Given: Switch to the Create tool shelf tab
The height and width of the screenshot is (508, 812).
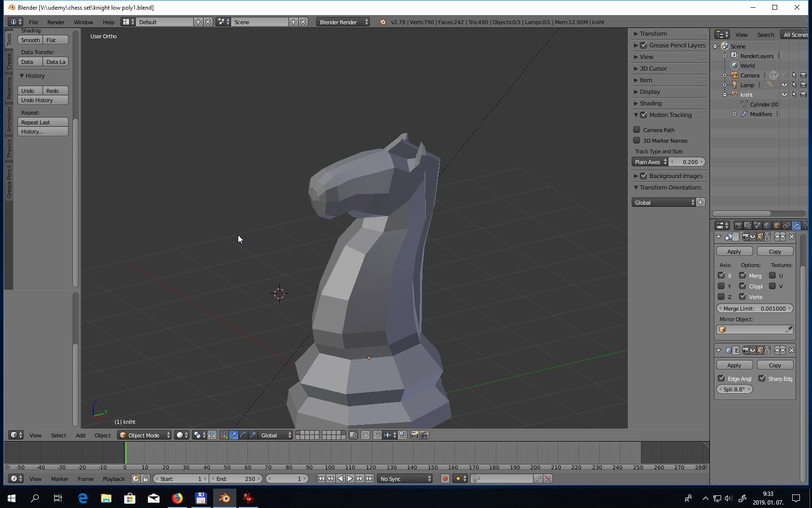Looking at the screenshot, I should coord(9,61).
